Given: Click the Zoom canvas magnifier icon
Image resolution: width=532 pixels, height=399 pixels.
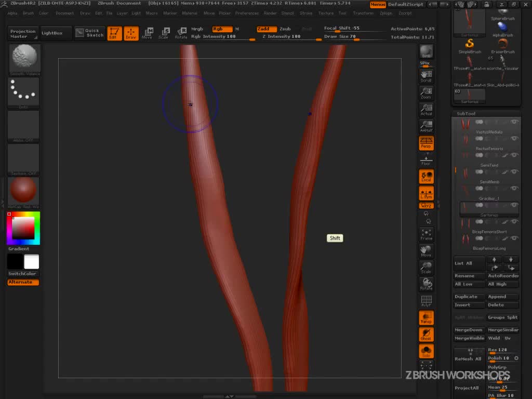Looking at the screenshot, I should 426,93.
